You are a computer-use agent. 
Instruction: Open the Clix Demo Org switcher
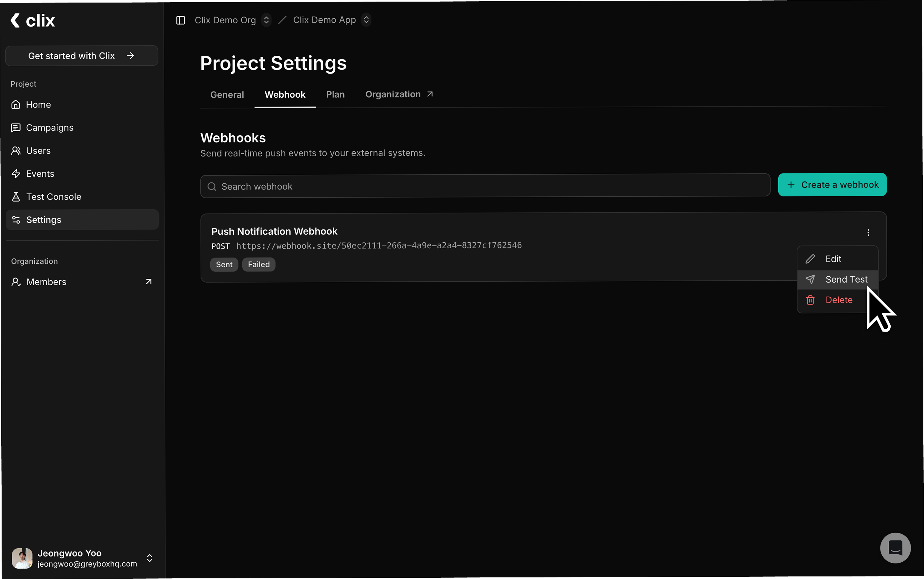(266, 20)
